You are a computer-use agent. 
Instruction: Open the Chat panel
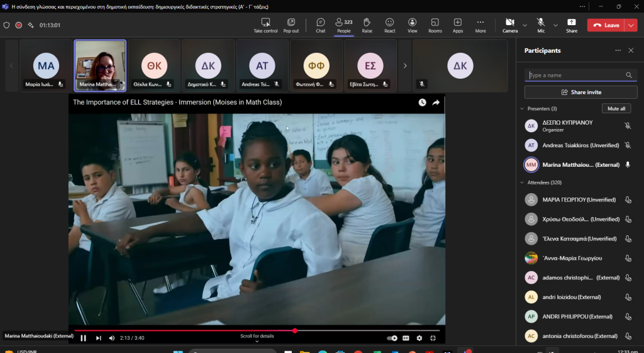point(320,25)
